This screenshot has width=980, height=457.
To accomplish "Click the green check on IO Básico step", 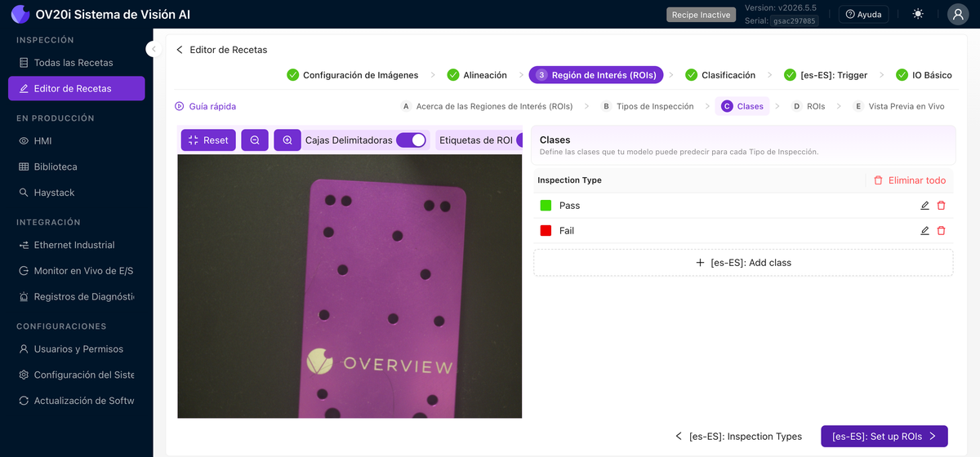I will tap(902, 75).
